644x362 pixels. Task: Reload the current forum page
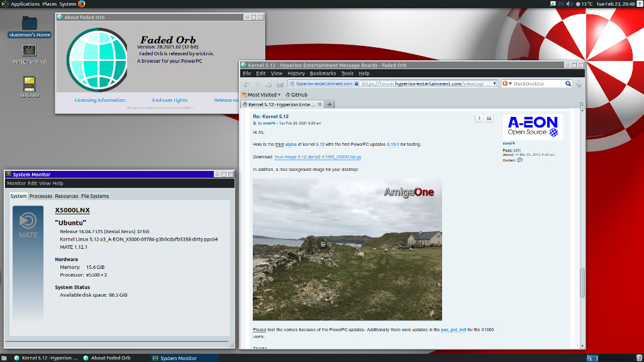coord(269,84)
